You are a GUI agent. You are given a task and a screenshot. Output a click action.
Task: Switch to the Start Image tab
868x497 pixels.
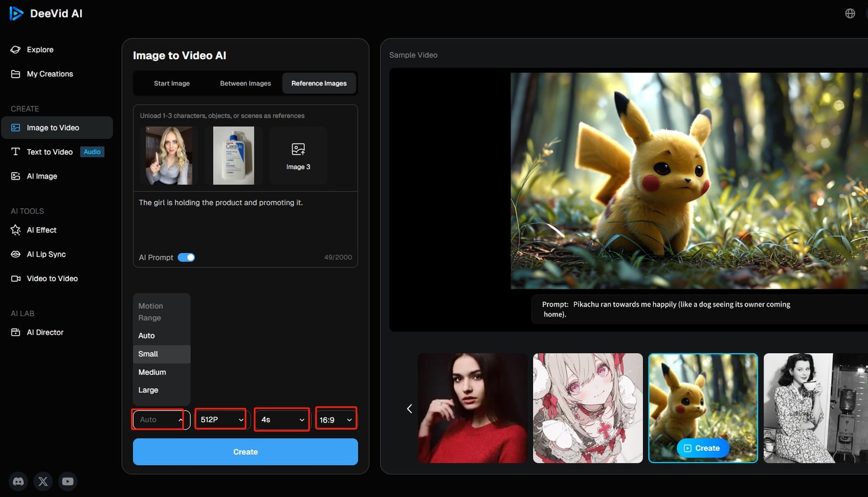click(172, 83)
